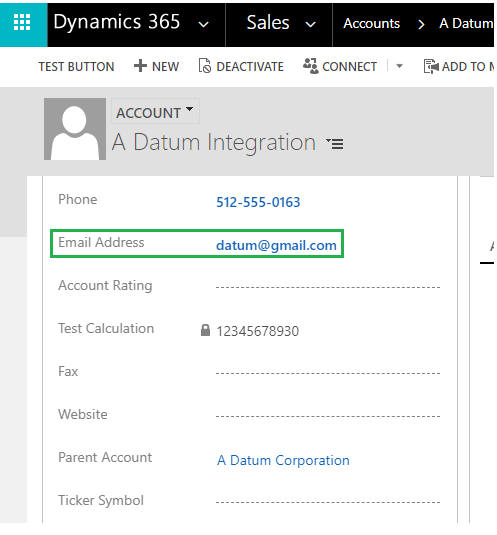Open the Connect split dropdown arrow
The height and width of the screenshot is (535, 497).
pyautogui.click(x=399, y=66)
